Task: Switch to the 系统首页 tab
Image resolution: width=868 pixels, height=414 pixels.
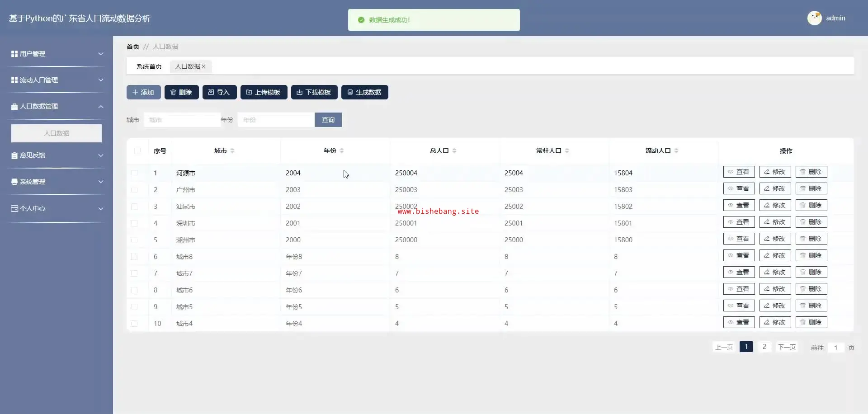Action: tap(149, 66)
